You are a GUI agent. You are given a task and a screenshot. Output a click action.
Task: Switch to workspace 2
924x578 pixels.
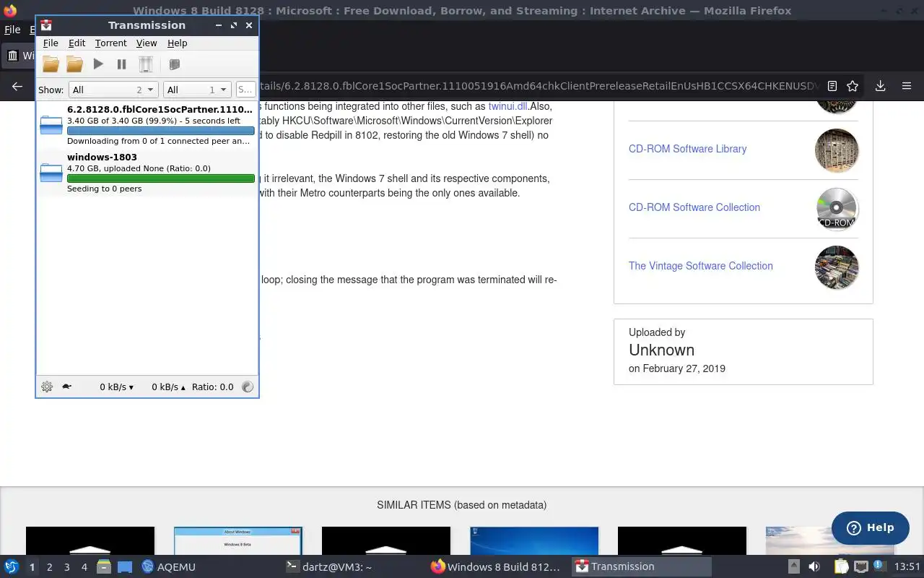point(49,567)
